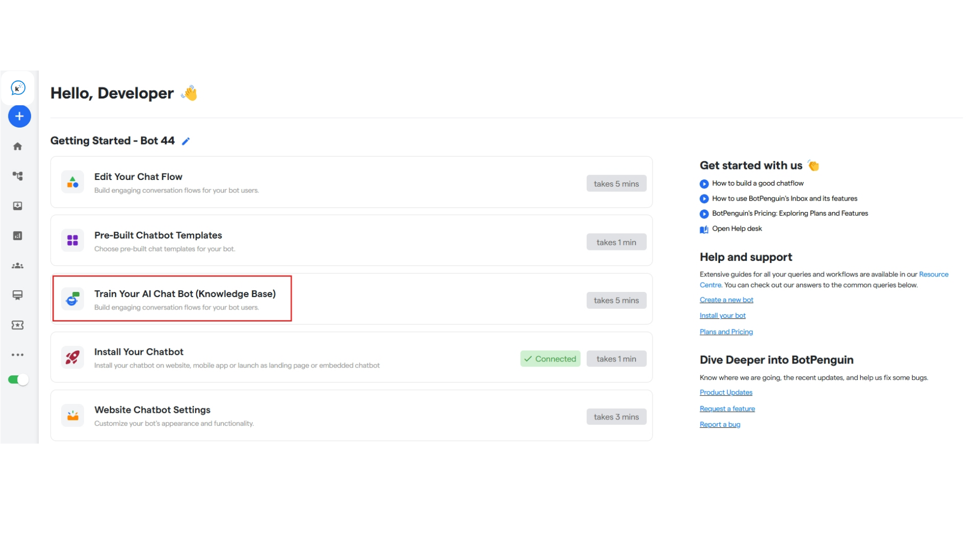The image size is (968, 560).
Task: Open the chat flow builder sidebar icon
Action: click(18, 176)
